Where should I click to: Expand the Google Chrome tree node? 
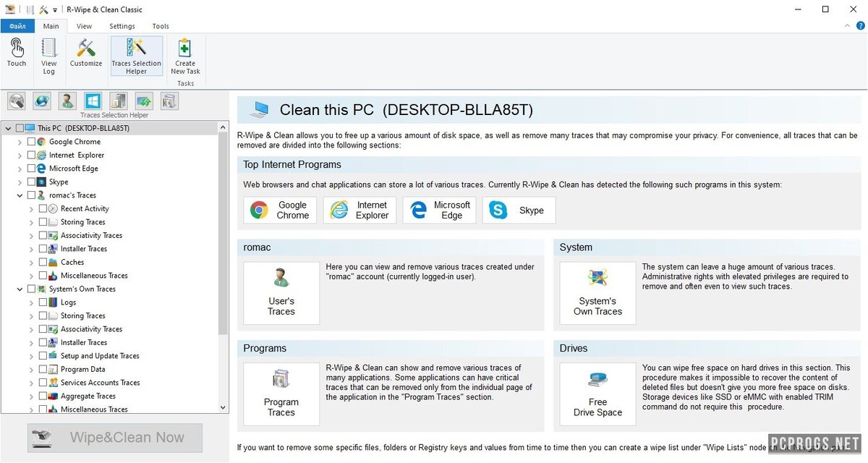click(20, 142)
